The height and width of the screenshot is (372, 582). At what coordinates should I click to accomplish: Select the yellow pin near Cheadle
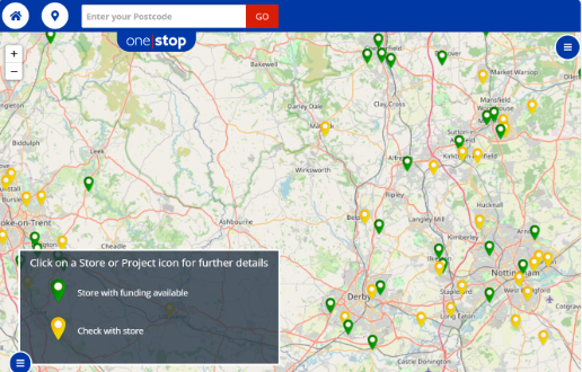coord(62,243)
